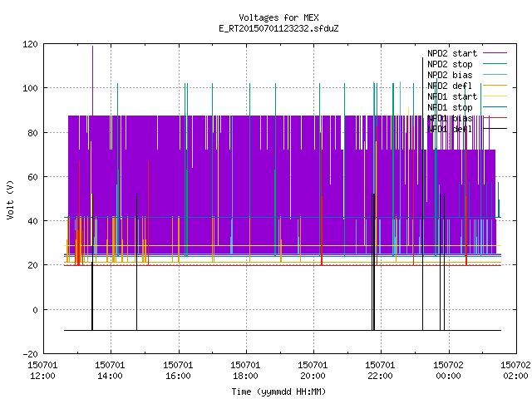Select the filename E_RT20150701123232.sfduZ subtitle
The image size is (532, 399).
tap(278, 28)
